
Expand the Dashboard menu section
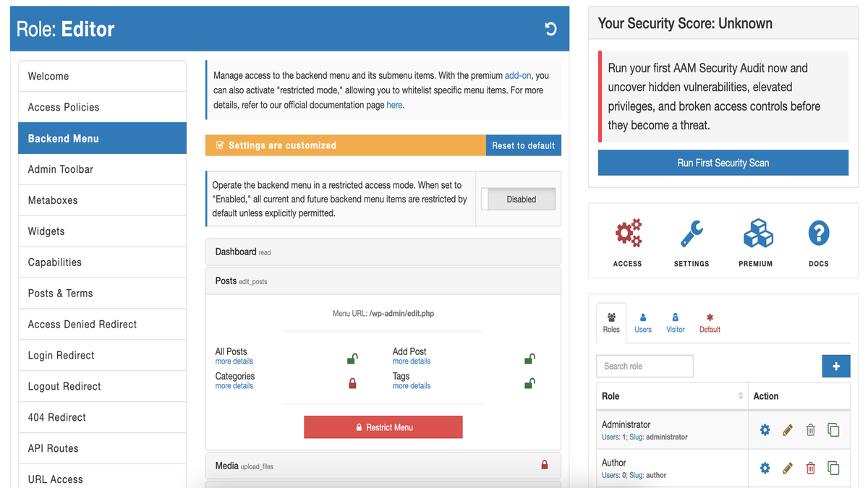[383, 252]
